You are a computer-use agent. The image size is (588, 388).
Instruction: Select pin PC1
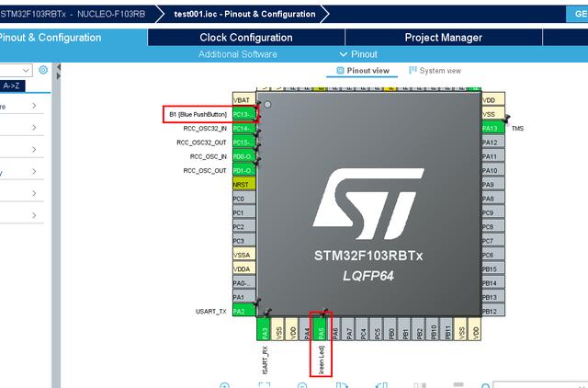coord(243,212)
